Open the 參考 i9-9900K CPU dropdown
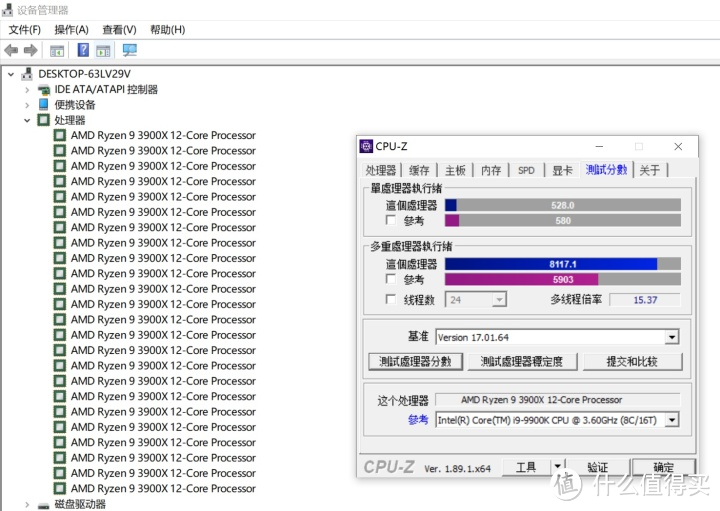This screenshot has width=720, height=511. [x=672, y=420]
